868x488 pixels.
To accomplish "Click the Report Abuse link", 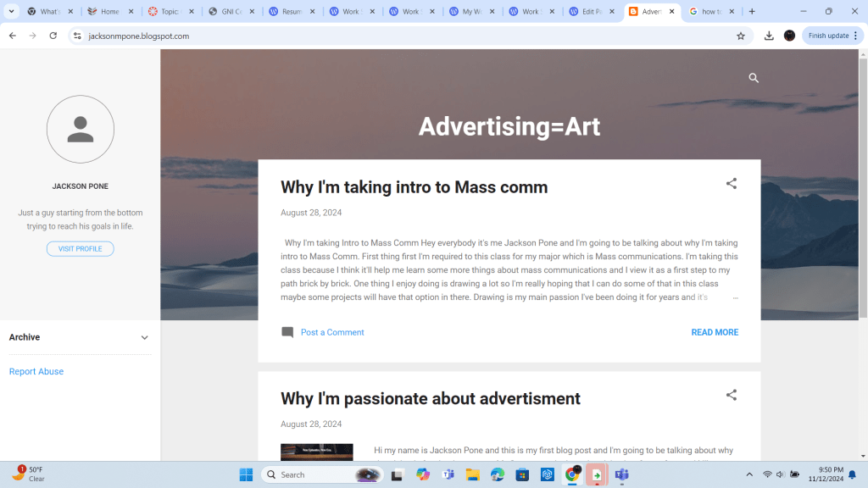I will click(x=36, y=372).
